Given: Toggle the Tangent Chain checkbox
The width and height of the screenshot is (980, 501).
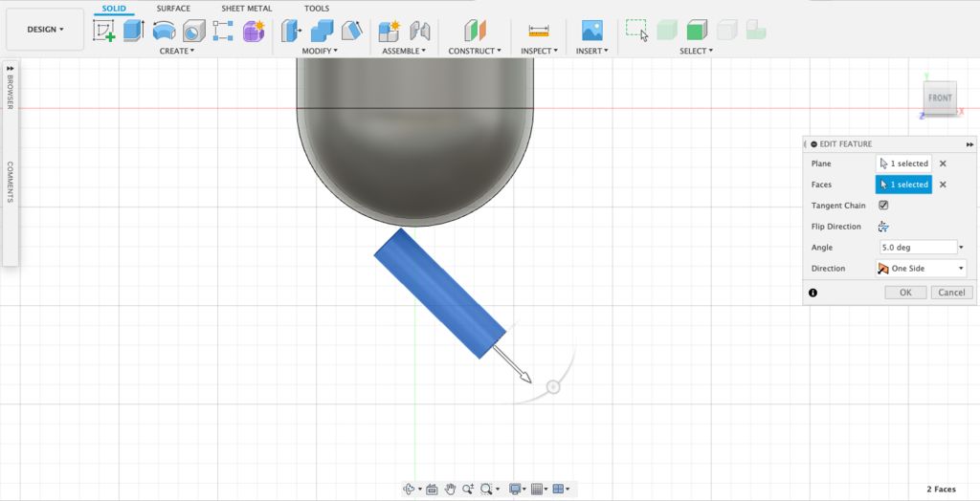Looking at the screenshot, I should coord(883,205).
